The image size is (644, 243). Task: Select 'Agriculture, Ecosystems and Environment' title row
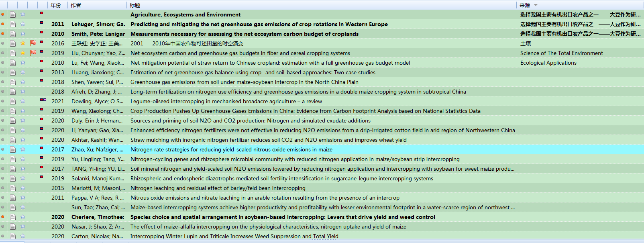click(x=185, y=14)
